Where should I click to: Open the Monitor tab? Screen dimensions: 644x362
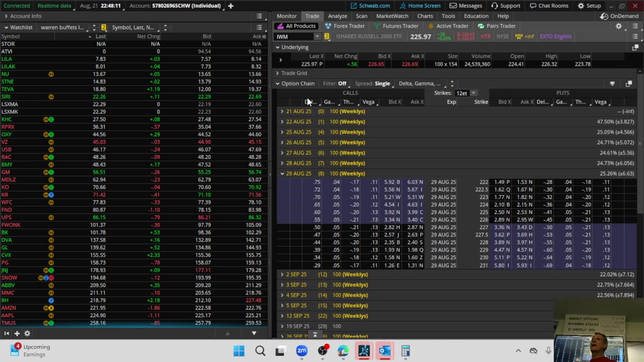(x=286, y=16)
